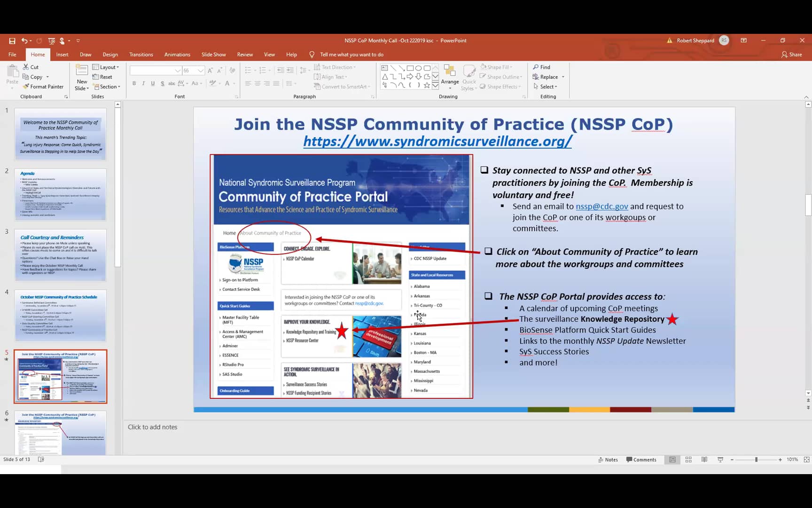The width and height of the screenshot is (812, 508).
Task: Toggle the Notes pane in status bar
Action: tap(608, 460)
